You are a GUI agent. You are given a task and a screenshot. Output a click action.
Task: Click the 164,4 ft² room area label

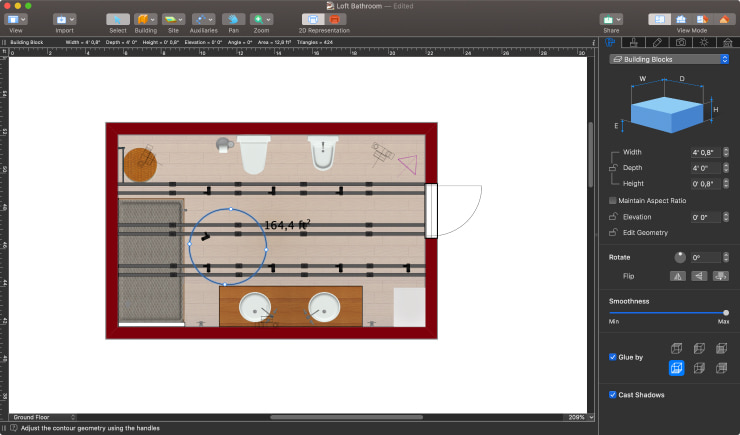pyautogui.click(x=287, y=225)
